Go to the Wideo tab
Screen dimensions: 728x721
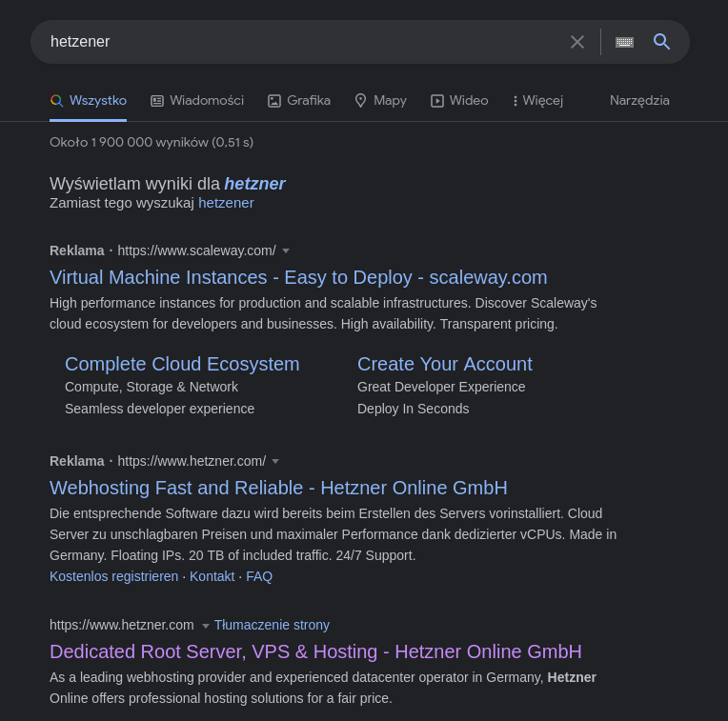(x=459, y=100)
